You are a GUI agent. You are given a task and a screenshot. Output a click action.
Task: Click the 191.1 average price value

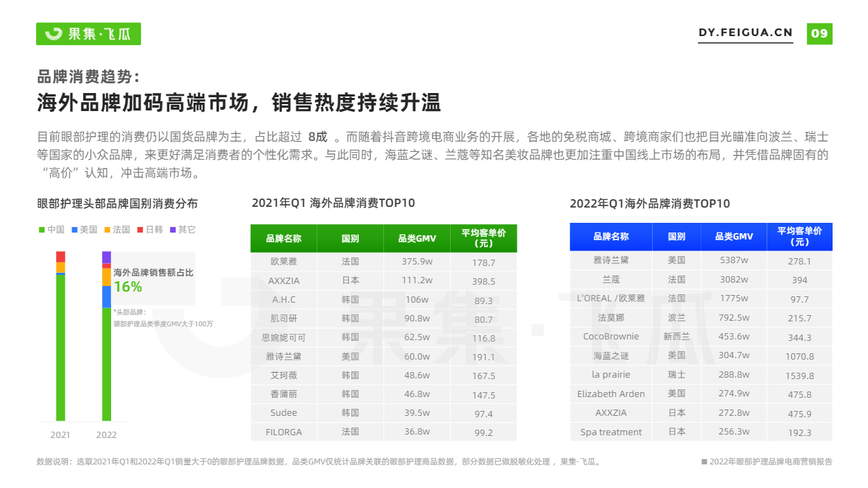(x=483, y=357)
